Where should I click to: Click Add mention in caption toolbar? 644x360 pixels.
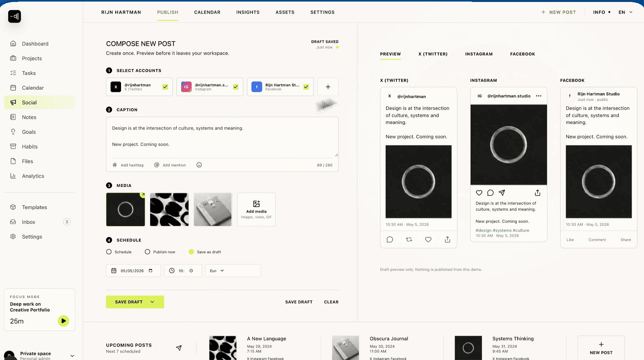(170, 165)
